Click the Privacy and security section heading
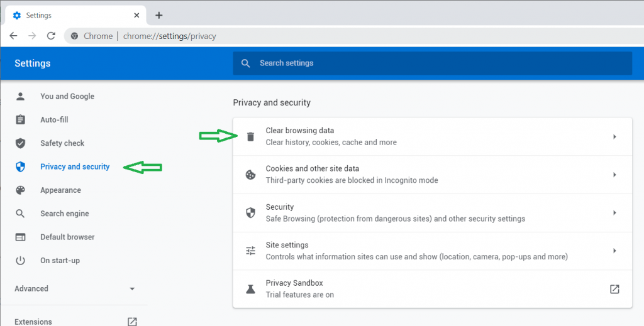Image resolution: width=644 pixels, height=326 pixels. (272, 102)
